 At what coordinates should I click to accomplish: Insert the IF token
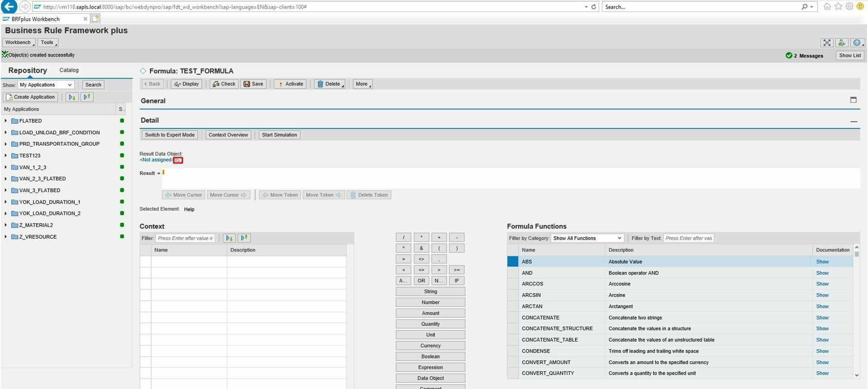point(457,281)
